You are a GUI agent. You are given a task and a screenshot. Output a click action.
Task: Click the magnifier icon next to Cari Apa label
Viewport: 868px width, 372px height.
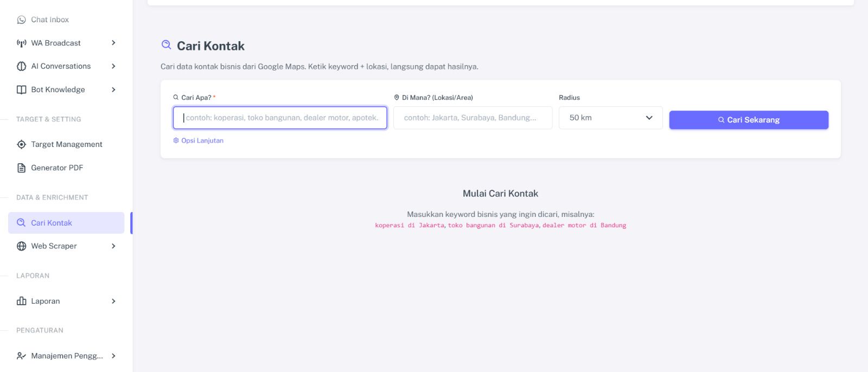(176, 98)
